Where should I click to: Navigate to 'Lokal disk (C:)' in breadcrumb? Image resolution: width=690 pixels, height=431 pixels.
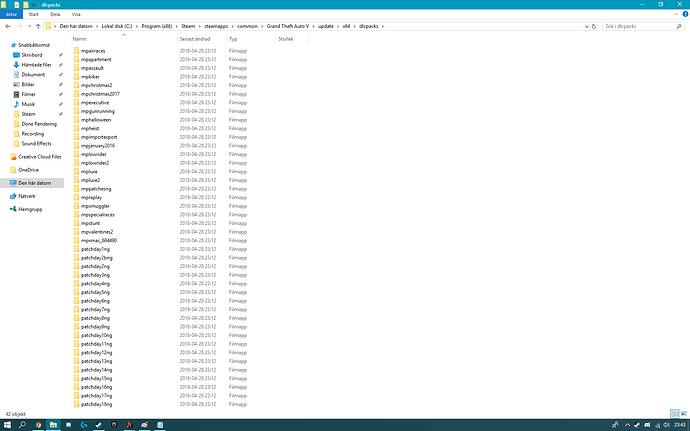[x=117, y=26]
